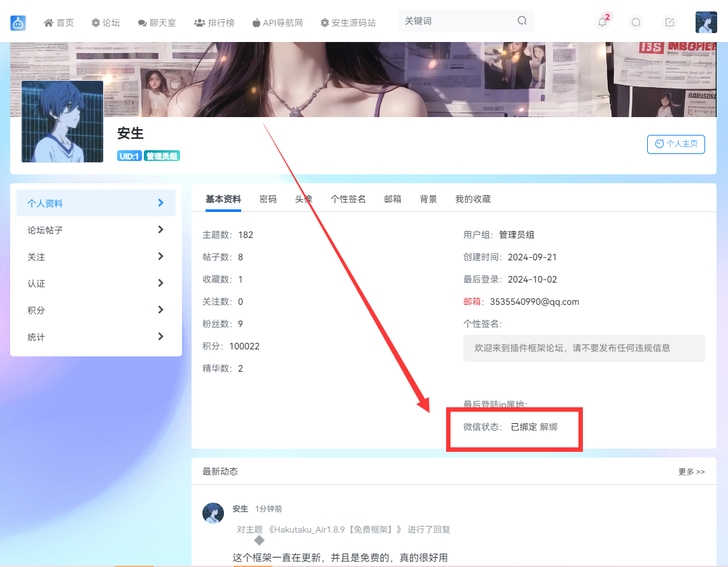The image size is (728, 567).
Task: Click the personal signature text box
Action: [584, 348]
